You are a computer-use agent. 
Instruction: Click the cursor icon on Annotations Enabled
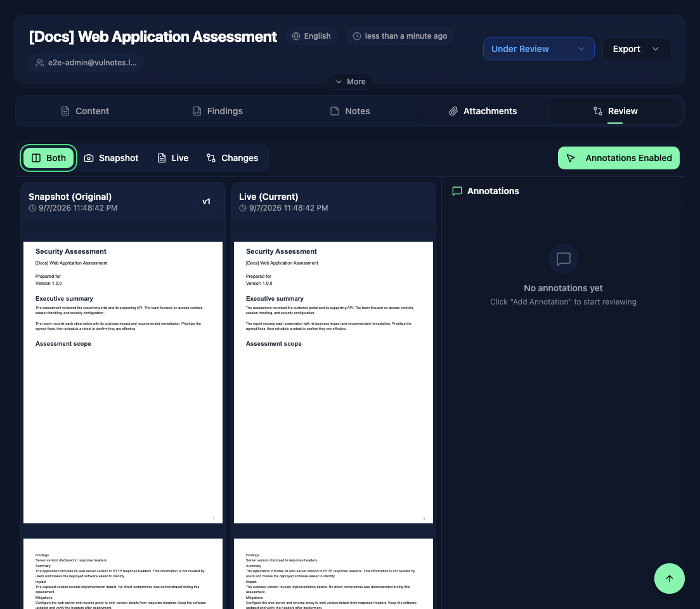pyautogui.click(x=571, y=158)
